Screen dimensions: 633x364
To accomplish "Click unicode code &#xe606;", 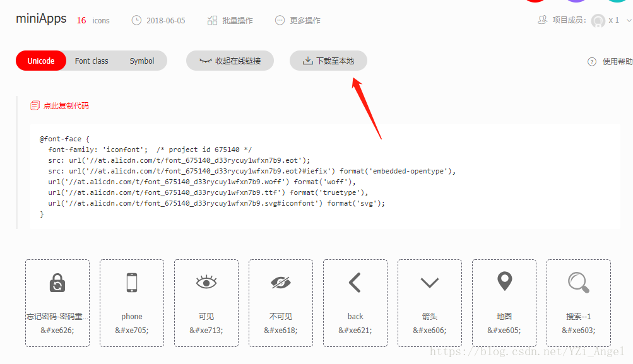I will [x=430, y=331].
